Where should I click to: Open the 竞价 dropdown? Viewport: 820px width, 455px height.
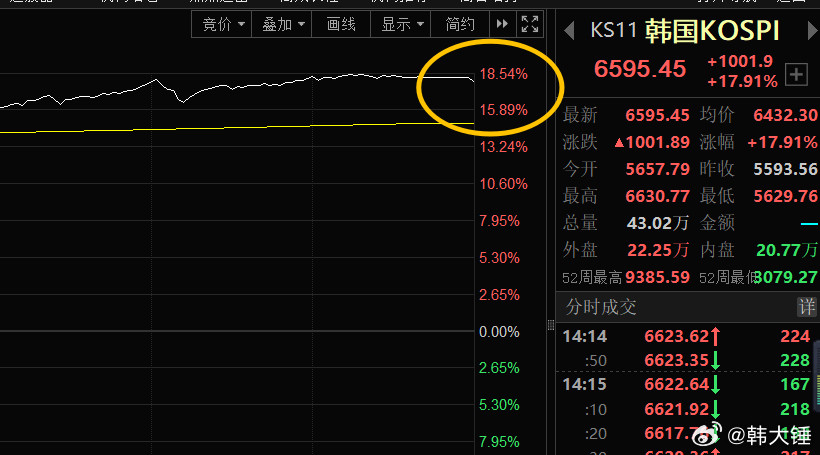tap(222, 24)
